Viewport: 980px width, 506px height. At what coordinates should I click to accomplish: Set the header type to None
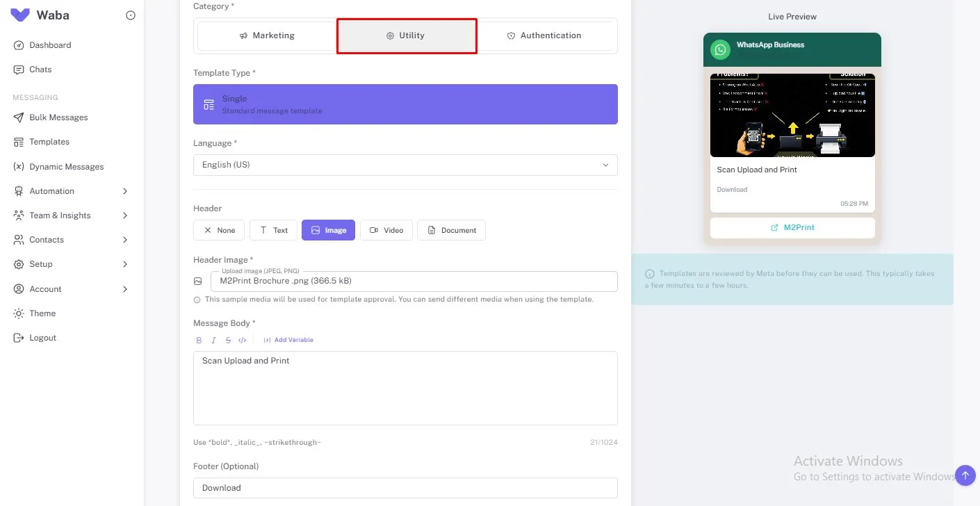tap(218, 230)
